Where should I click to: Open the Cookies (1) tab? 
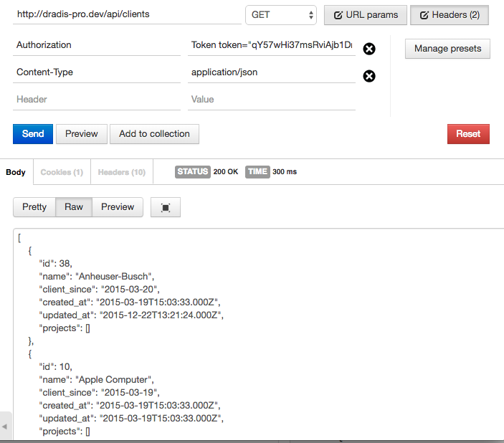tap(62, 172)
